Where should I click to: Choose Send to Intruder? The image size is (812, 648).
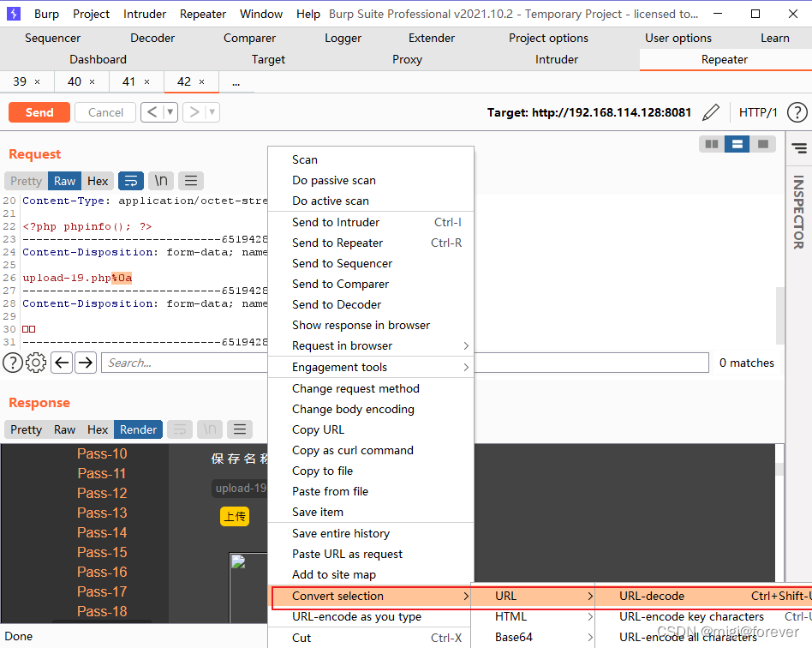click(371, 222)
